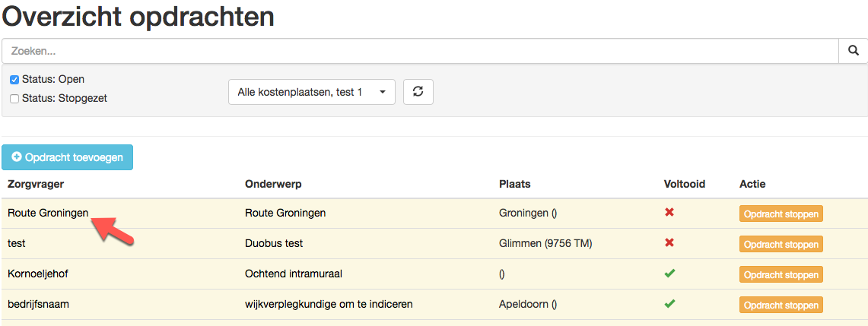The height and width of the screenshot is (326, 868).
Task: Click green checkmark in bedrijfsnaam row
Action: coord(669,303)
